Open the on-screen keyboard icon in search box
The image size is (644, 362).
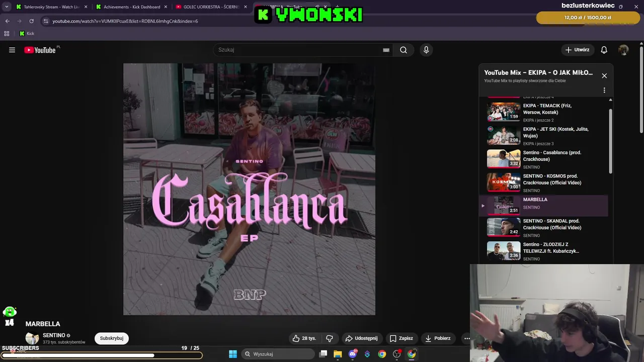tap(386, 50)
